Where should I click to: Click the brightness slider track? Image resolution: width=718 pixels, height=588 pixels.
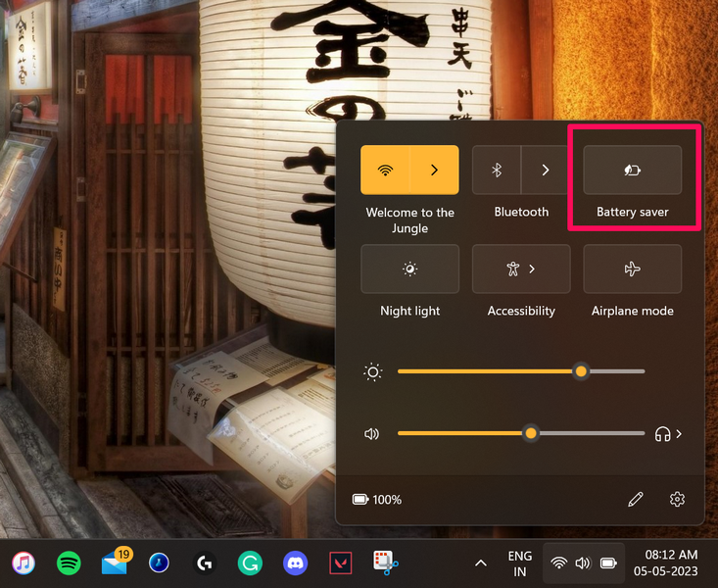click(490, 371)
